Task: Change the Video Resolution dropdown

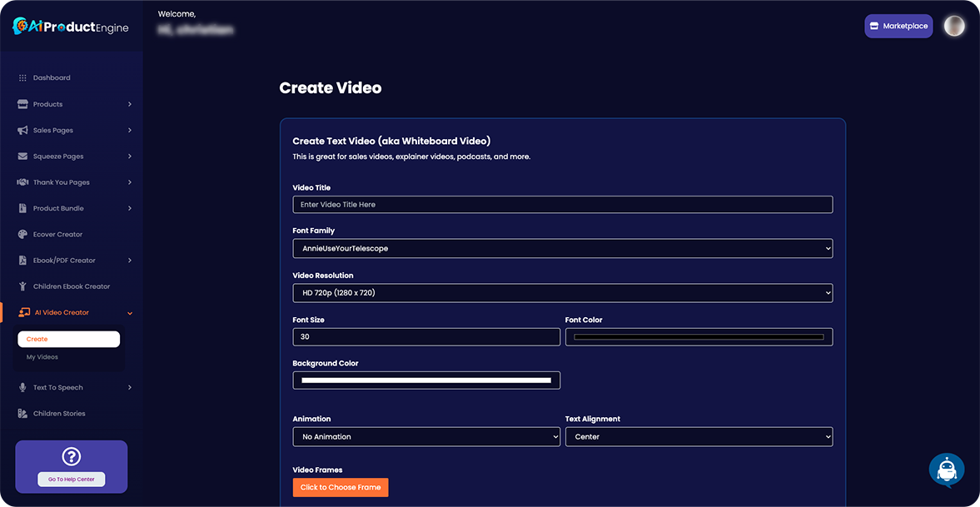Action: (562, 292)
